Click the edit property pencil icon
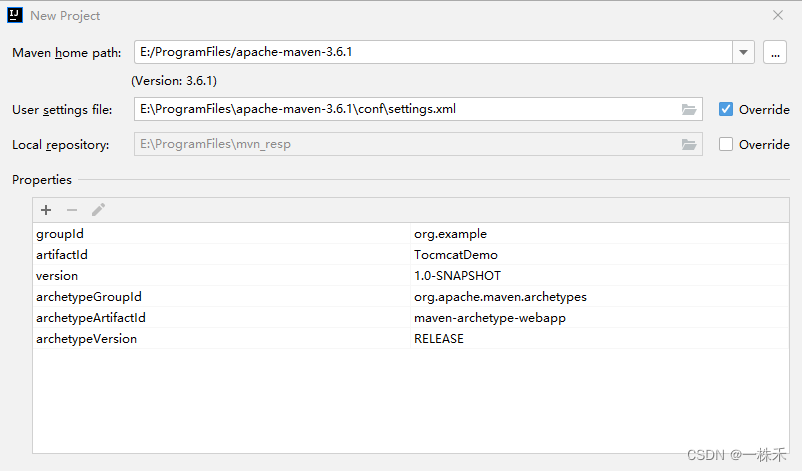 [98, 210]
